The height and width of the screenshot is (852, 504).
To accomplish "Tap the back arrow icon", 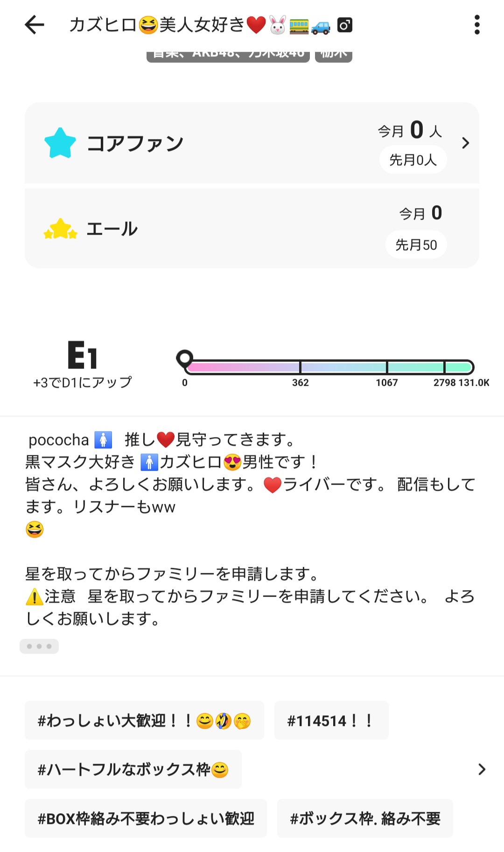I will coord(35,25).
